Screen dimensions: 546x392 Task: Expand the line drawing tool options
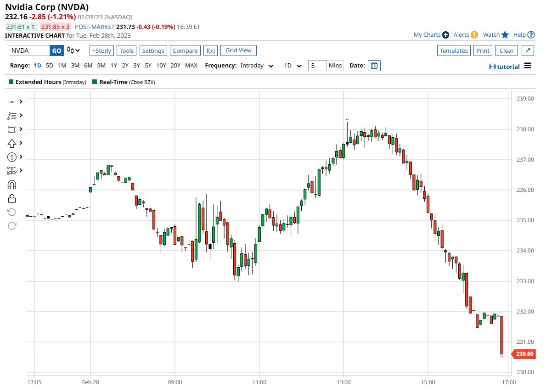(x=21, y=101)
